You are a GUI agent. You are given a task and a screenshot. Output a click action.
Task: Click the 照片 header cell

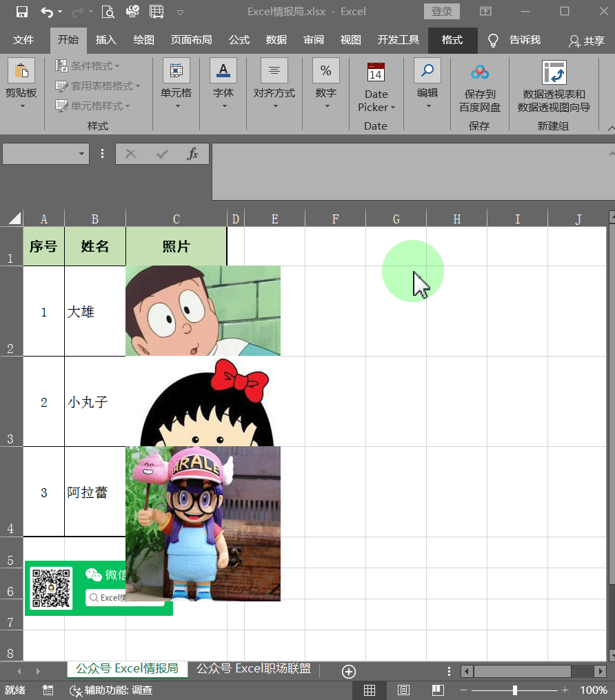click(177, 246)
